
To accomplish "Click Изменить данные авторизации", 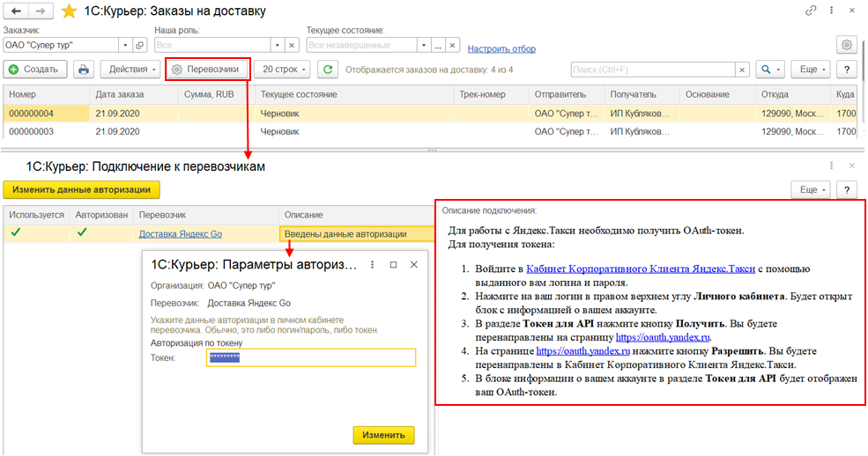I will pyautogui.click(x=81, y=189).
